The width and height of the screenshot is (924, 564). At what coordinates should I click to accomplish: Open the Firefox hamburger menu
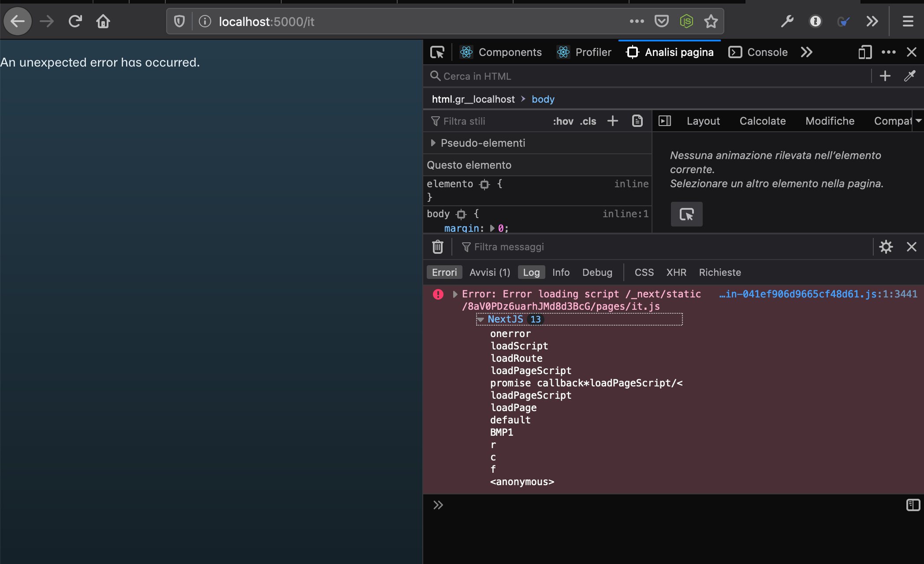(x=908, y=21)
